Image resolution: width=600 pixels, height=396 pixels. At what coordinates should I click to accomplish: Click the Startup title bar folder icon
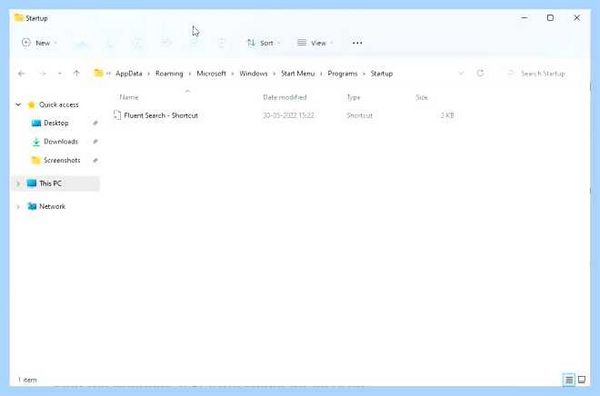pos(19,18)
